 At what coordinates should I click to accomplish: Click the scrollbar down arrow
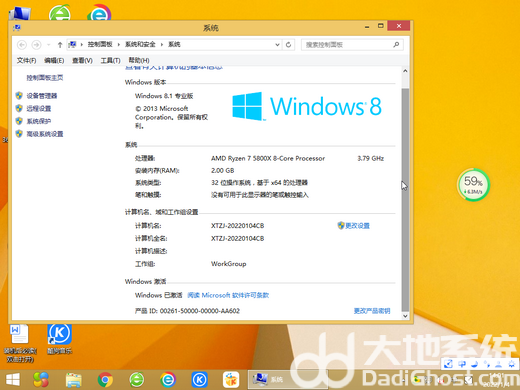[405, 316]
